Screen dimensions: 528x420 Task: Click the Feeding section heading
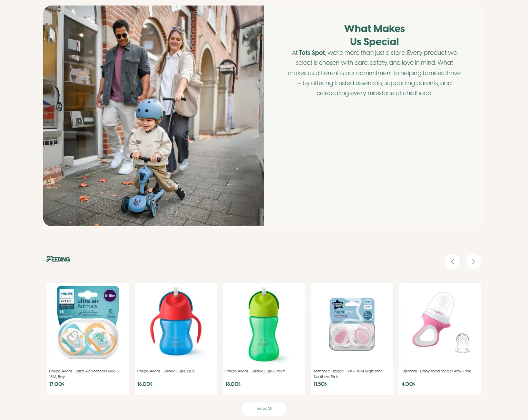pos(58,259)
